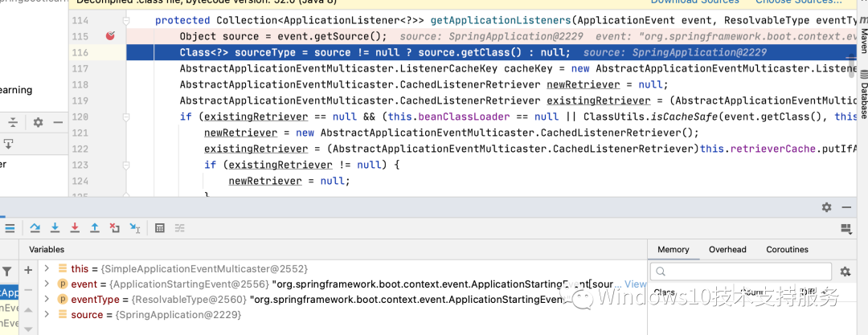The image size is (868, 335).
Task: Click line number 116 in gutter
Action: [80, 52]
